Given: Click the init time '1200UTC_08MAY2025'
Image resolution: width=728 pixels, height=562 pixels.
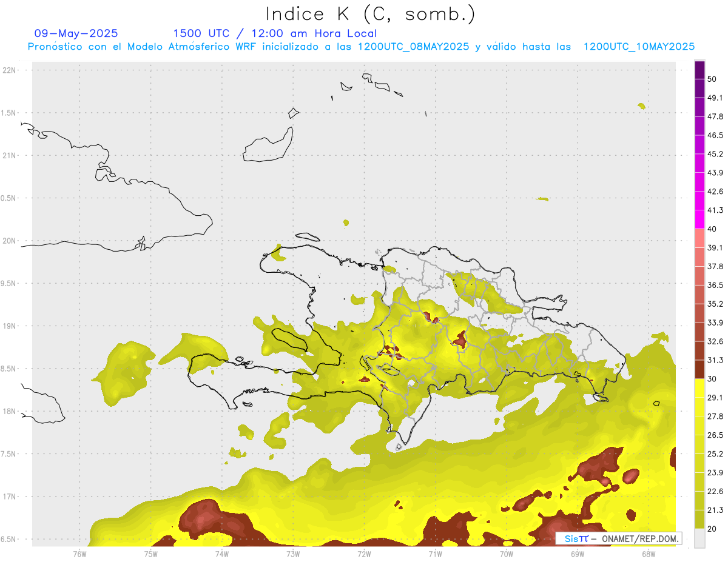Looking at the screenshot, I should click(x=413, y=47).
